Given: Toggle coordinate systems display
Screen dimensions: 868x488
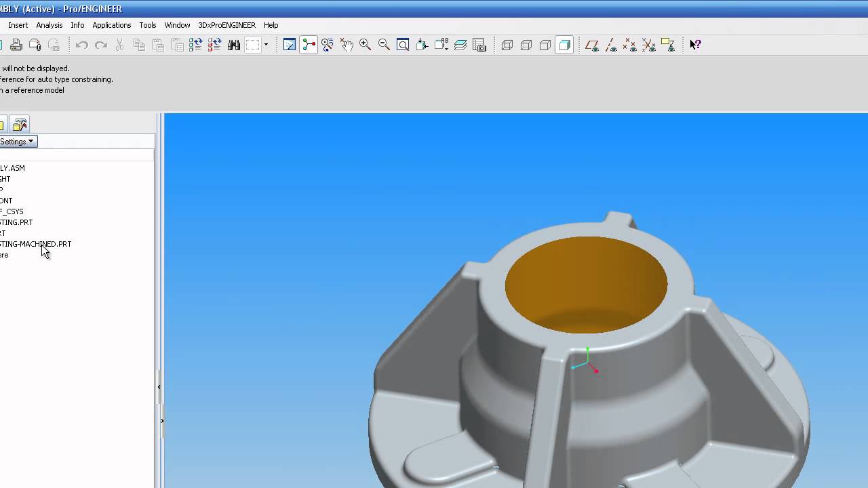Looking at the screenshot, I should [648, 45].
